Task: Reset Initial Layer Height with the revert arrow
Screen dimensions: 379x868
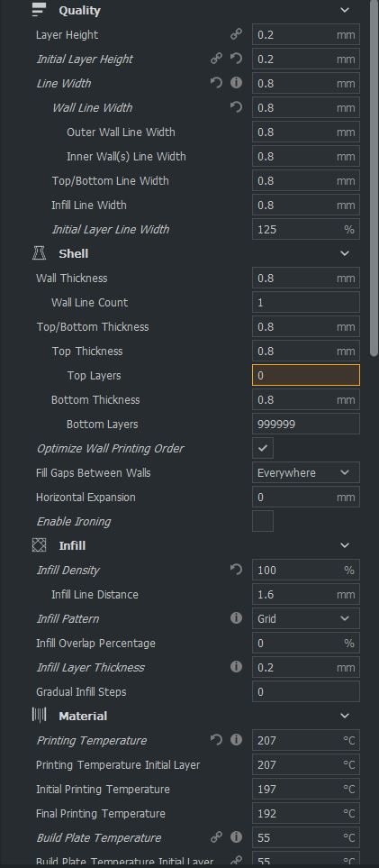Action: pos(236,59)
